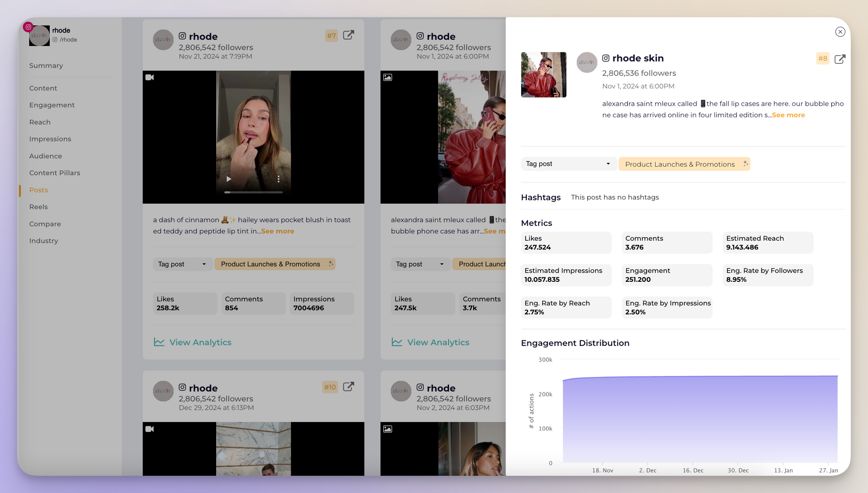Click the Likes 247.524 metric card
Image resolution: width=868 pixels, height=493 pixels.
[566, 243]
